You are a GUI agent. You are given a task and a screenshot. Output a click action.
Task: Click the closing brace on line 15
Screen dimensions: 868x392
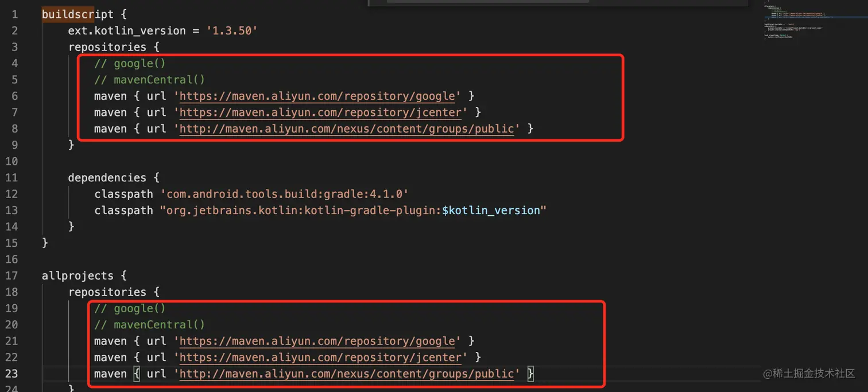point(45,243)
